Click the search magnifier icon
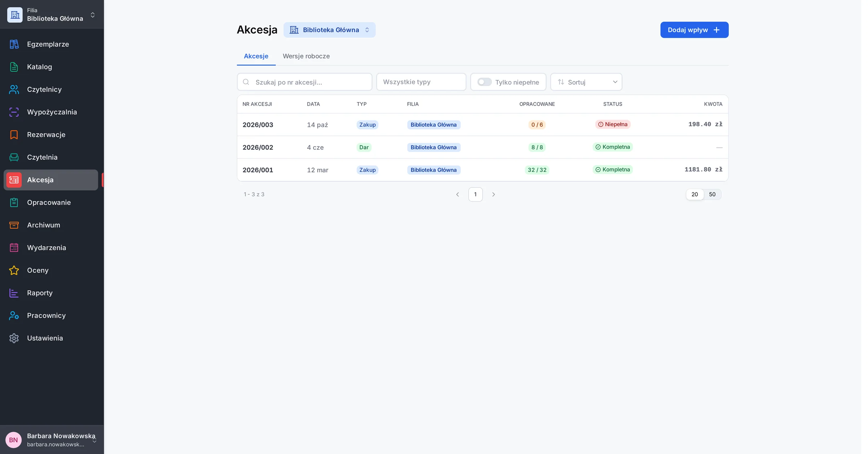The width and height of the screenshot is (868, 454). 246,82
